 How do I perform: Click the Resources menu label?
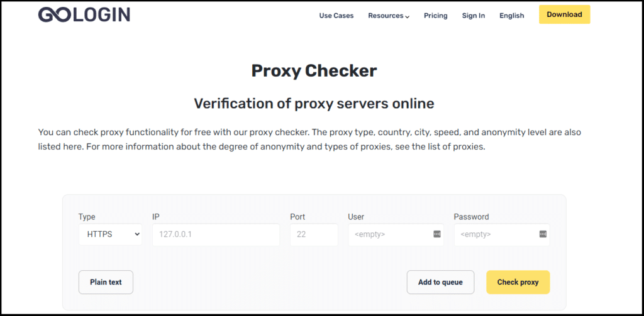386,16
